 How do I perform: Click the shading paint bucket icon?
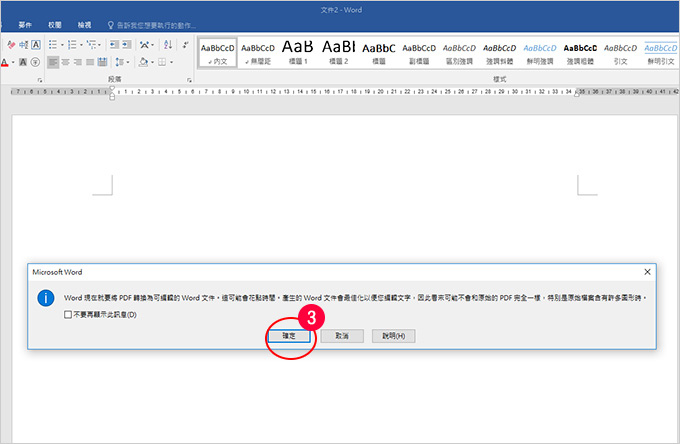144,62
